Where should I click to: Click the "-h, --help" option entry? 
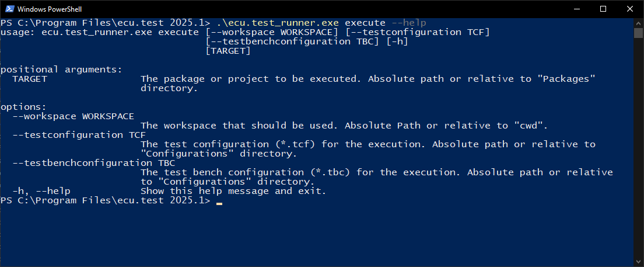pyautogui.click(x=41, y=191)
